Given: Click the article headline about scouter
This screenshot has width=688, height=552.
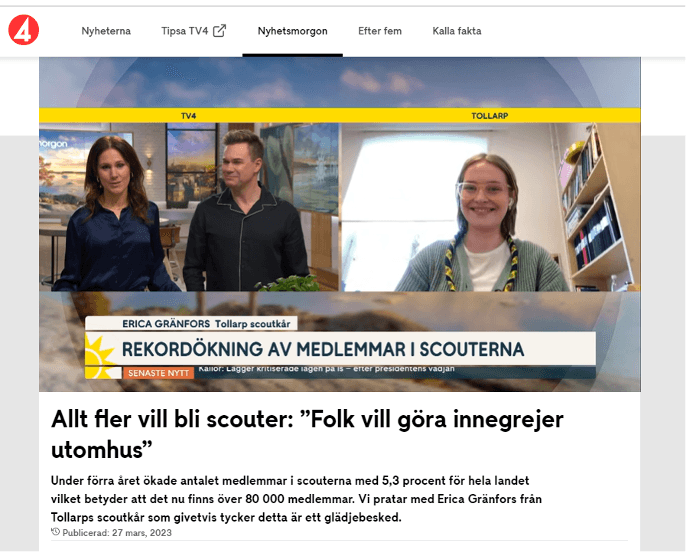Looking at the screenshot, I should (307, 434).
